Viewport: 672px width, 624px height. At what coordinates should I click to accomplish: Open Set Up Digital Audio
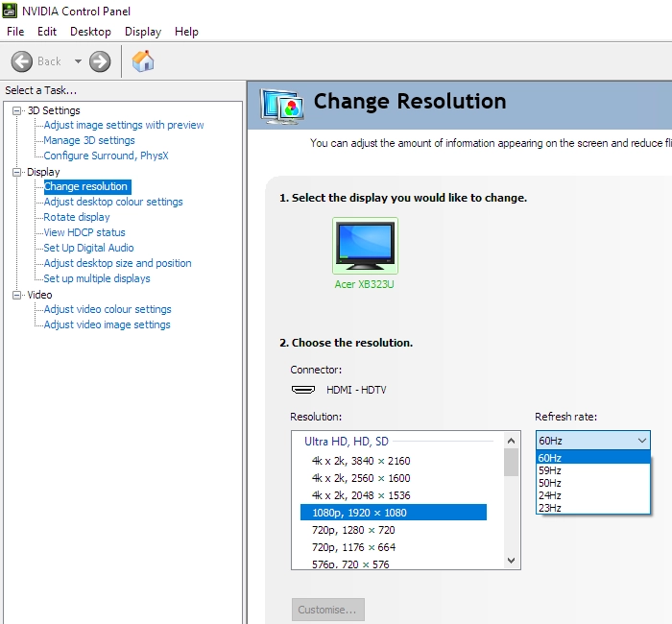(x=88, y=248)
